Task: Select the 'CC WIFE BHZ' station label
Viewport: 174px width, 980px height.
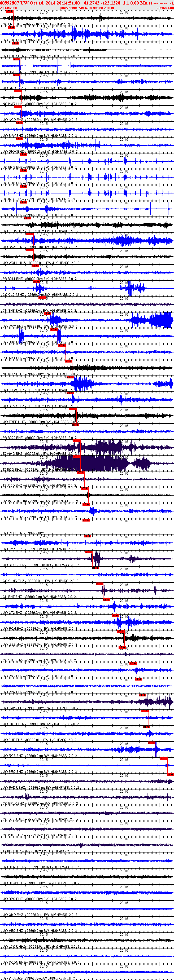Action: [13, 835]
